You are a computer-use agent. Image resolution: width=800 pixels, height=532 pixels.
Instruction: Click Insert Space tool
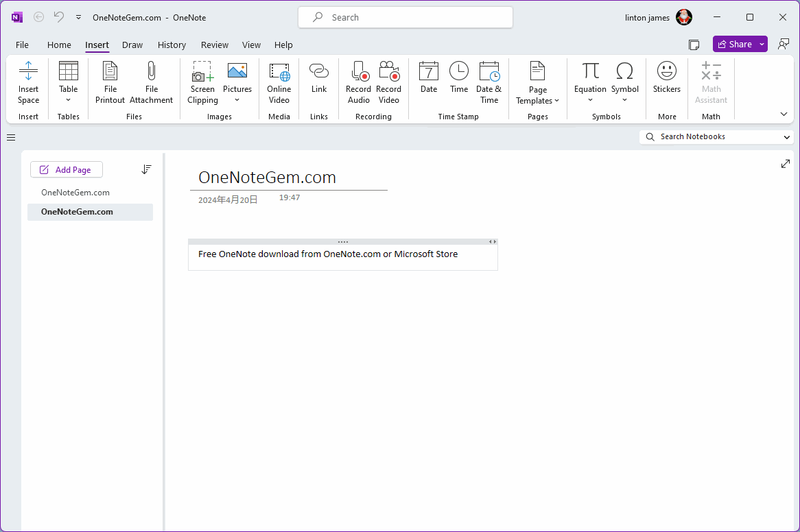[x=29, y=82]
